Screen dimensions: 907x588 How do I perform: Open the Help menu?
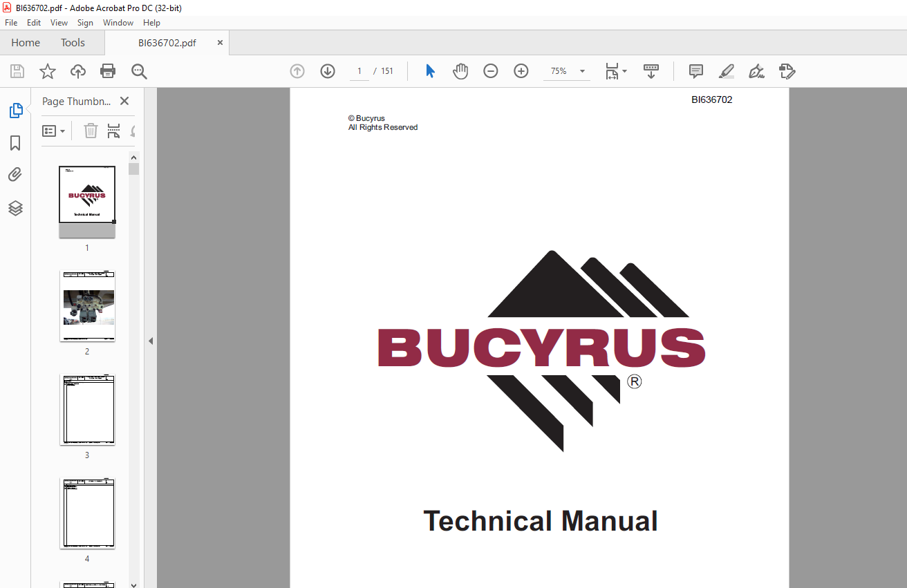[151, 23]
